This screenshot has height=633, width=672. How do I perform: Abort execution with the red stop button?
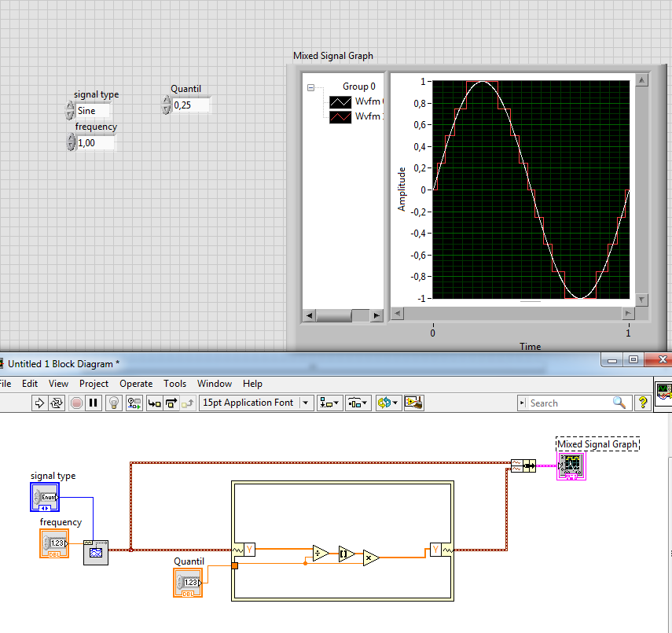[77, 403]
